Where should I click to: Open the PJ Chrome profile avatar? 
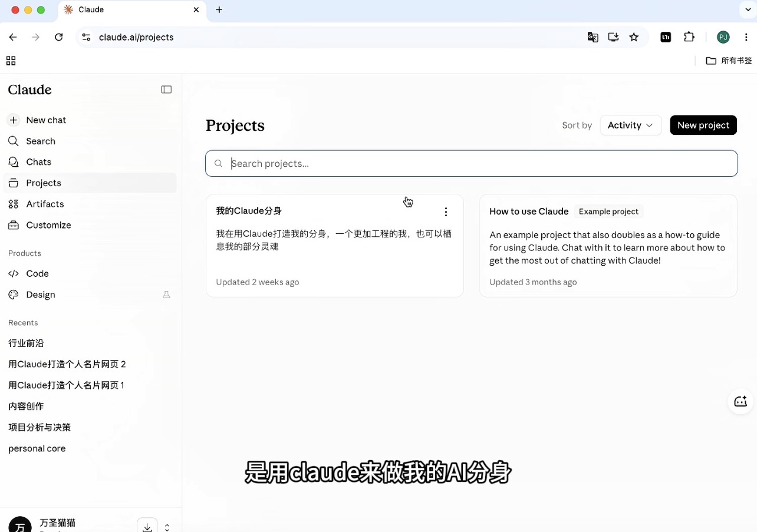[x=723, y=37]
